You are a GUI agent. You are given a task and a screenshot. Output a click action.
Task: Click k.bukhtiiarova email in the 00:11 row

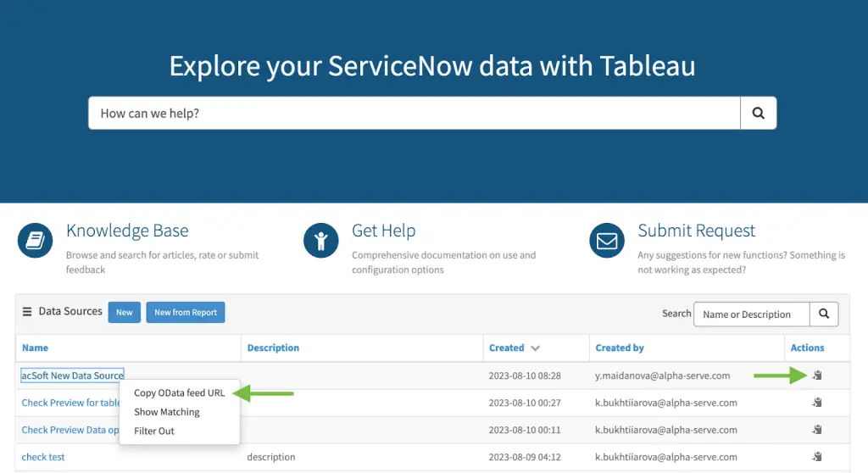[x=666, y=430]
